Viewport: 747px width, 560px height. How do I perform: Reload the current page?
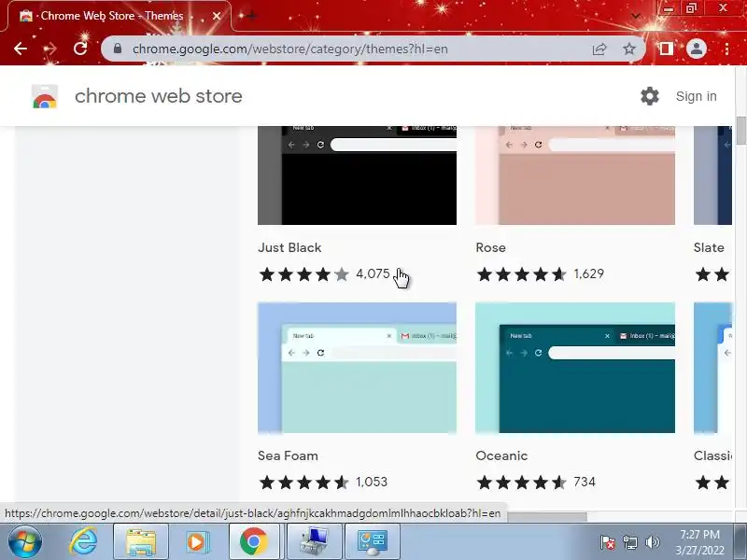pyautogui.click(x=80, y=49)
